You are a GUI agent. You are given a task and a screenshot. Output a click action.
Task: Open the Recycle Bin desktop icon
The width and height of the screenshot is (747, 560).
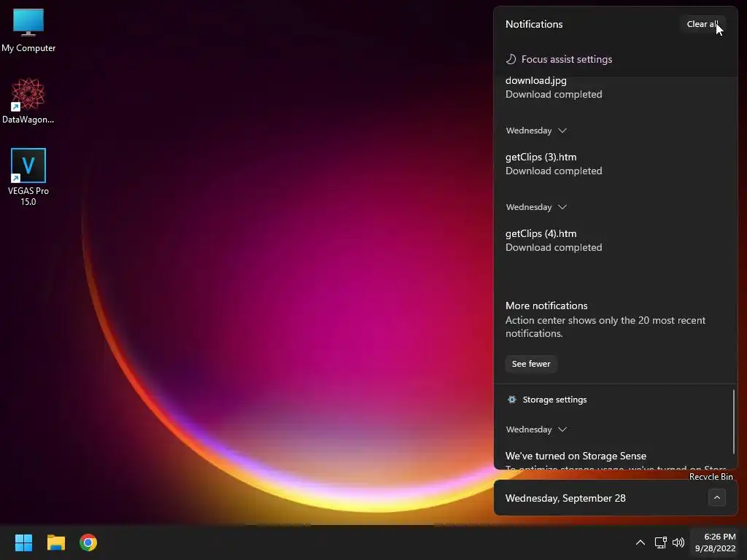click(x=711, y=476)
